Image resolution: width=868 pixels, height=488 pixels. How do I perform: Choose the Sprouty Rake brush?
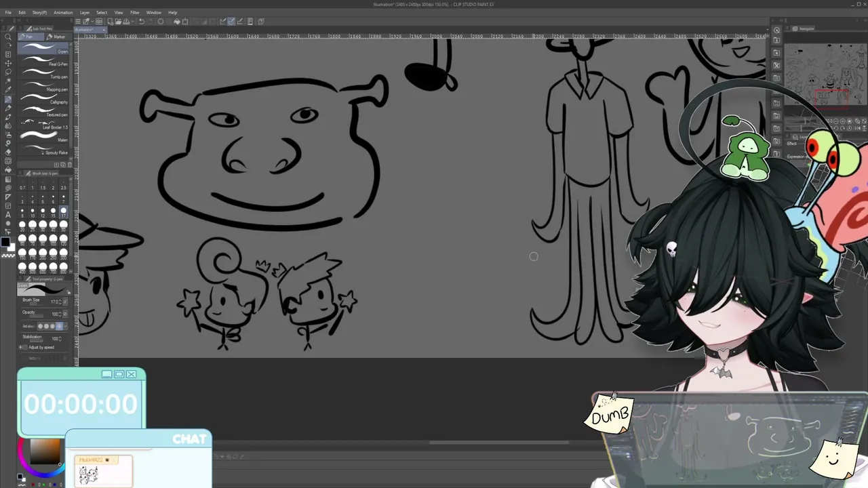tap(45, 150)
